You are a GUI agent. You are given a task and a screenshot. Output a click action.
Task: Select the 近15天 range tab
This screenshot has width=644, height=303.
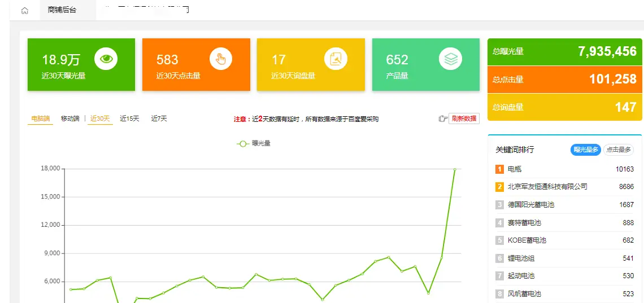130,119
